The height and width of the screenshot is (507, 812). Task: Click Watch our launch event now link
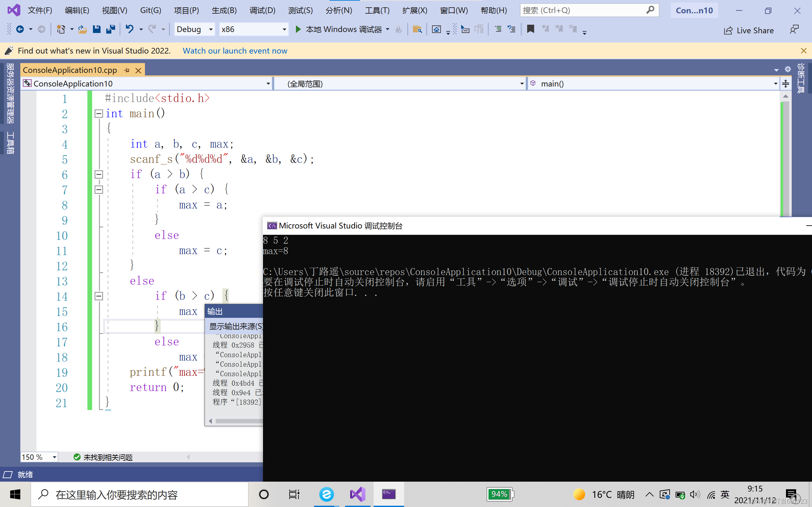click(x=235, y=51)
